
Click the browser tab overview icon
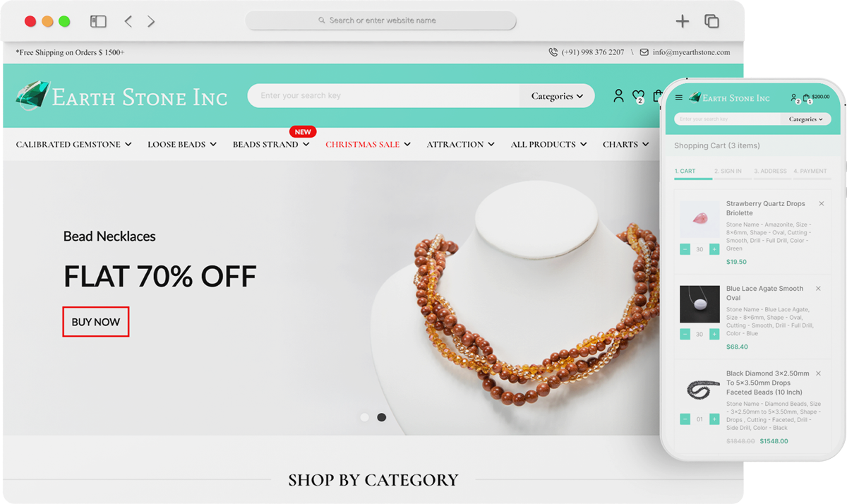tap(711, 21)
